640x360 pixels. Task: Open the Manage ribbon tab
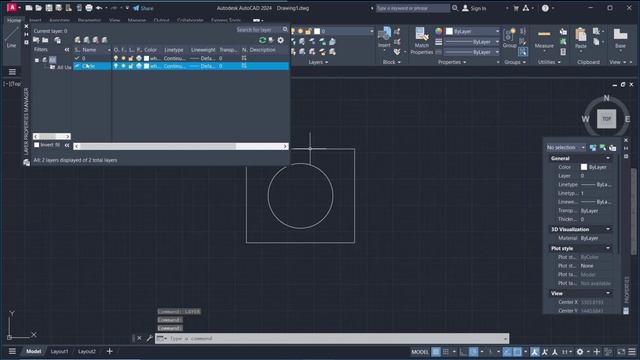[x=137, y=20]
